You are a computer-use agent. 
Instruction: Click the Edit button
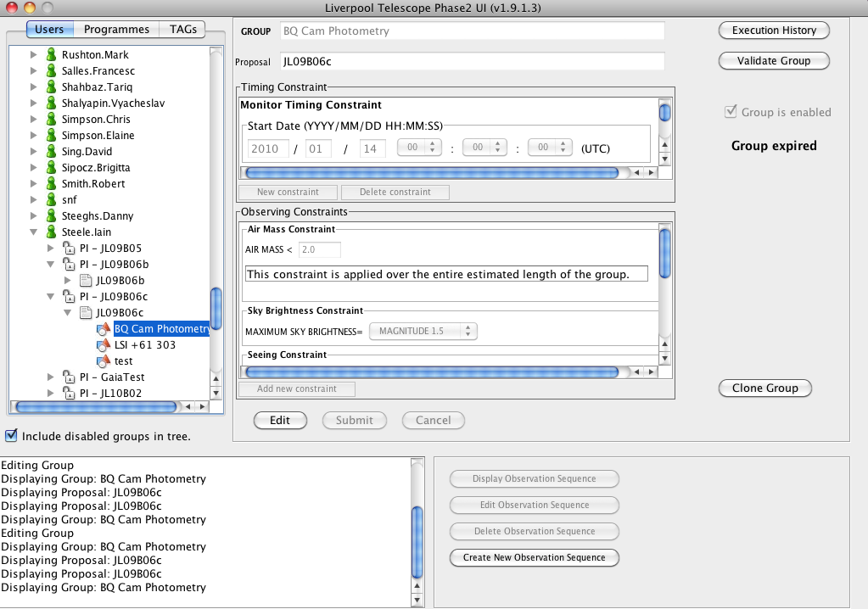tap(279, 421)
